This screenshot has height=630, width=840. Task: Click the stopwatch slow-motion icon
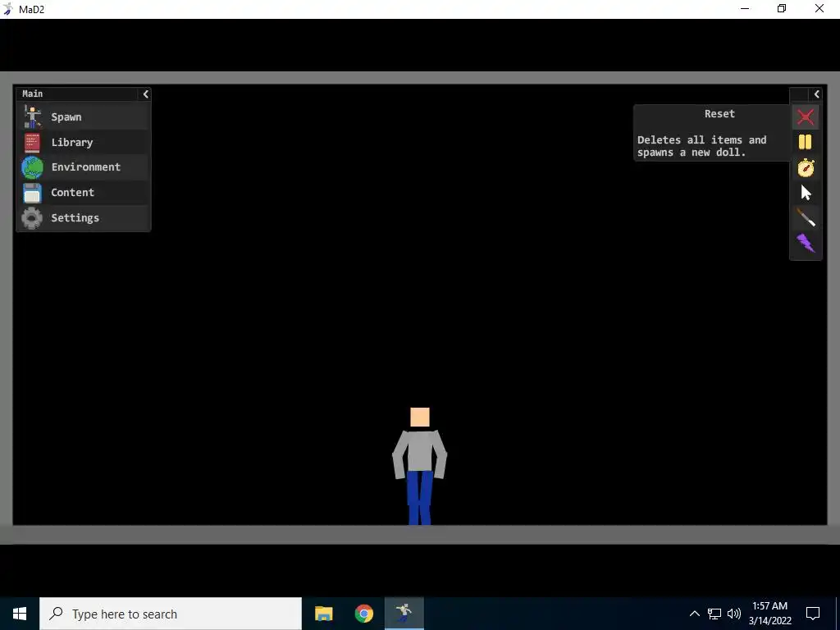pyautogui.click(x=806, y=167)
